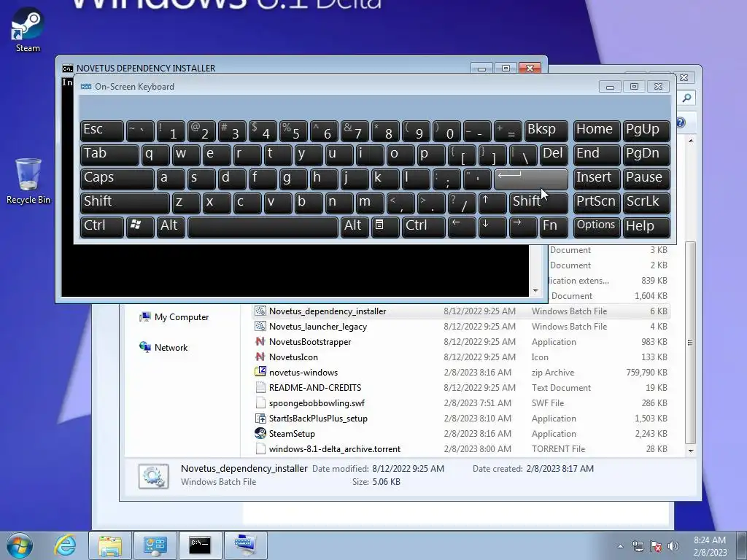Switch to the Command Prompt taskbar item
This screenshot has height=560, width=747.
pyautogui.click(x=200, y=545)
